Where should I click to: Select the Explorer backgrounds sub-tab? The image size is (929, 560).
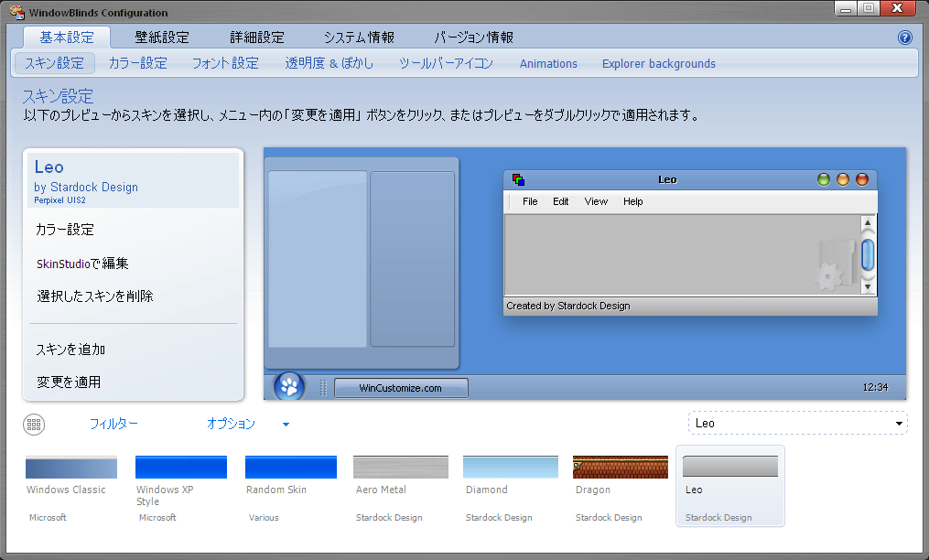pyautogui.click(x=659, y=63)
